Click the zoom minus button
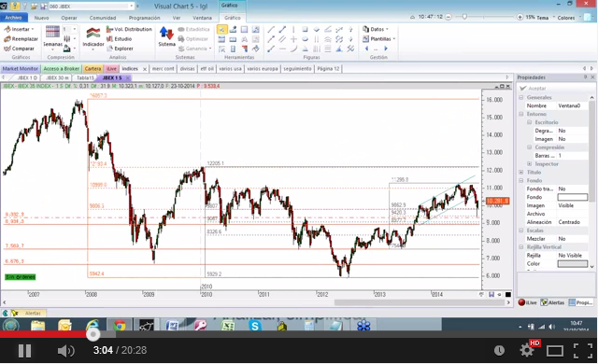 [x=448, y=17]
